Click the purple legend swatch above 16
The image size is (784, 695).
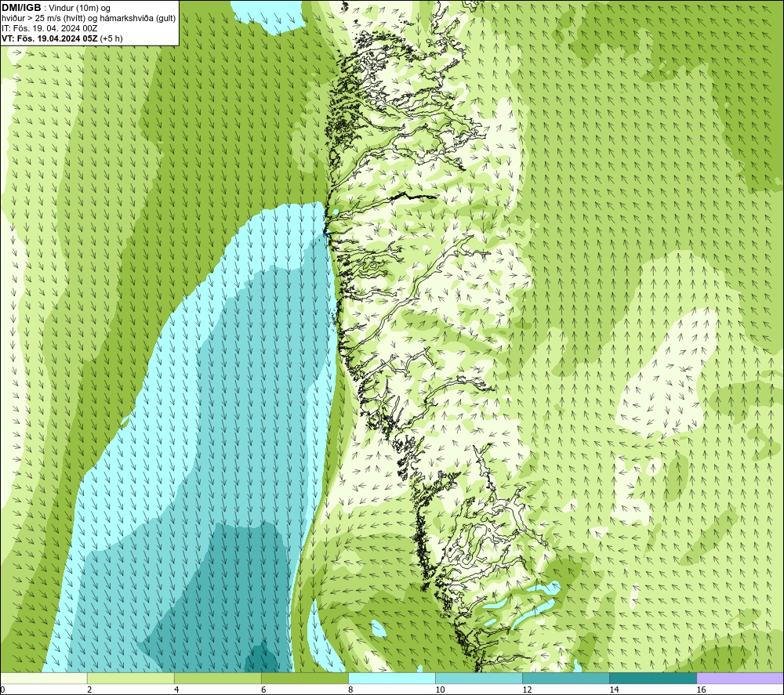pyautogui.click(x=740, y=679)
